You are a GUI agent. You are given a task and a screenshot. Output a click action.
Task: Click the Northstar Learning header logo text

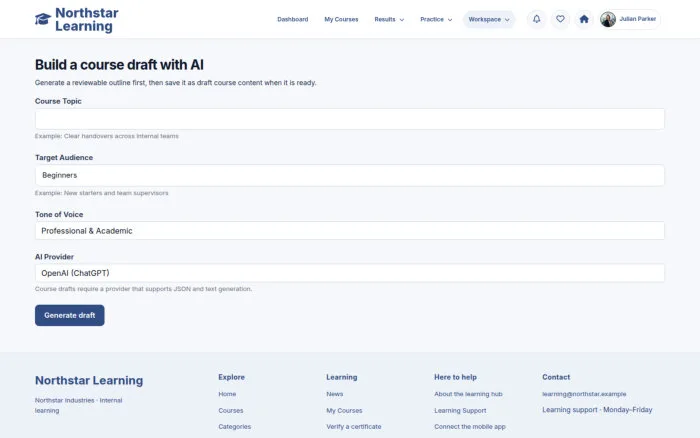tap(87, 20)
